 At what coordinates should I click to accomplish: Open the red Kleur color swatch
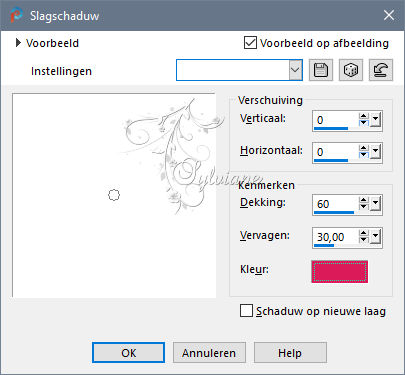click(340, 272)
